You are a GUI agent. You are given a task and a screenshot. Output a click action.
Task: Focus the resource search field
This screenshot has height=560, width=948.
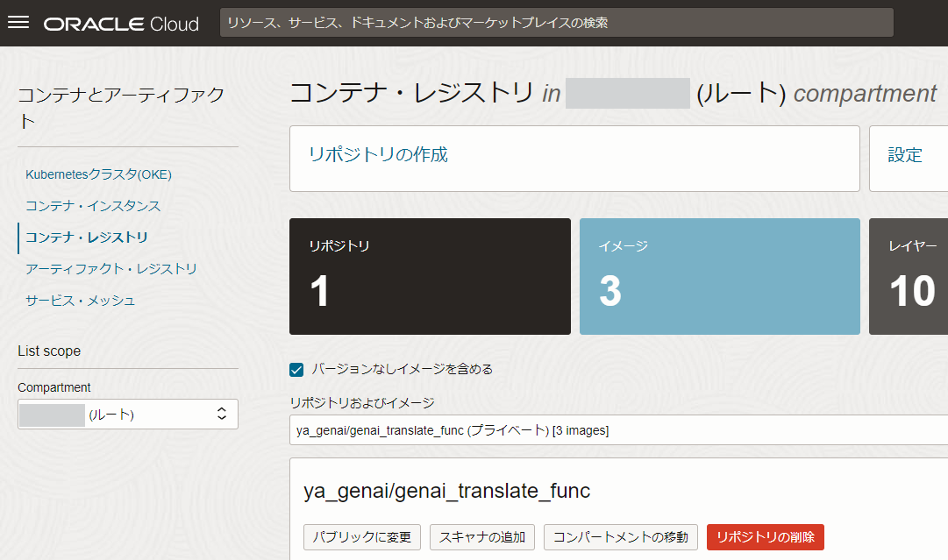point(556,23)
